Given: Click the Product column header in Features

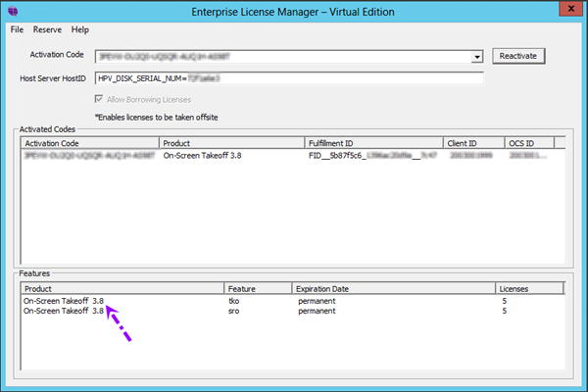Looking at the screenshot, I should pos(122,289).
